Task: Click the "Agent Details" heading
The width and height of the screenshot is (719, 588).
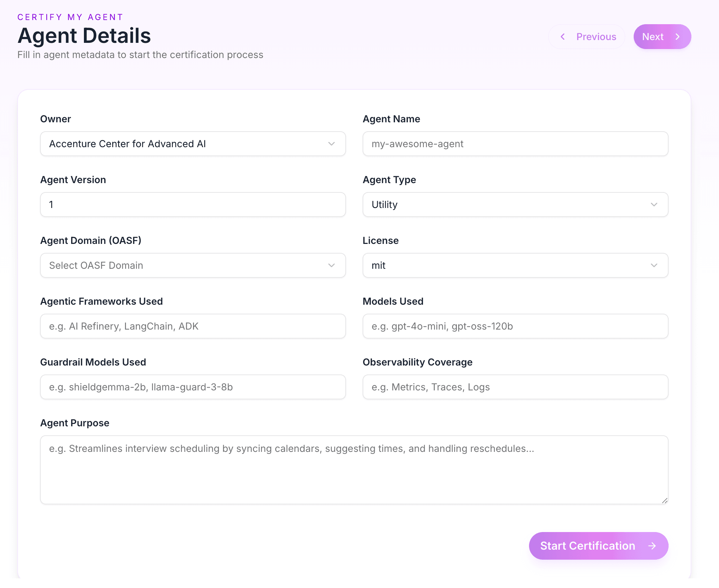Action: tap(84, 36)
